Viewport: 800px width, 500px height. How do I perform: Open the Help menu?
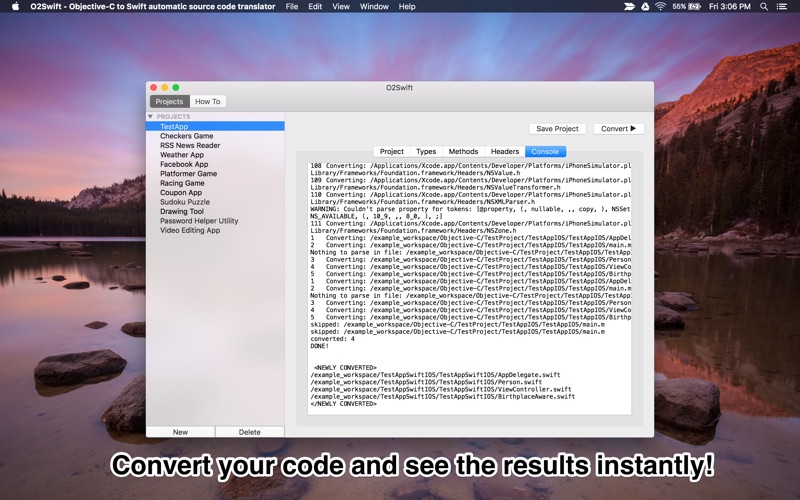click(407, 6)
